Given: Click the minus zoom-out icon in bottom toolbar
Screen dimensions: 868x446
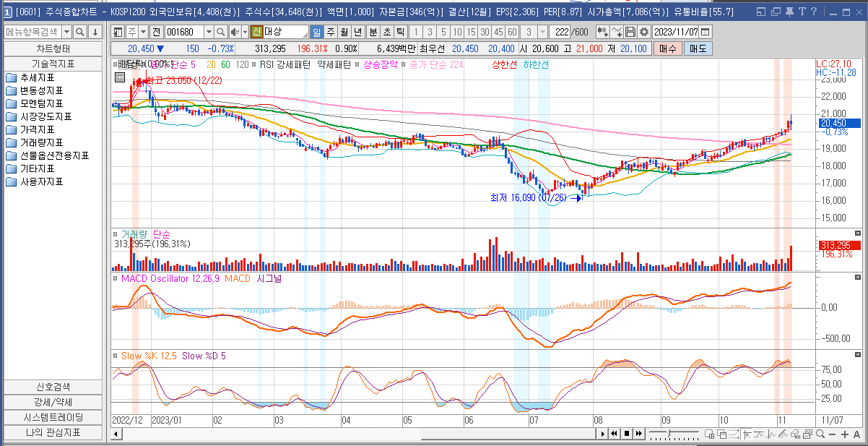Looking at the screenshot, I should point(832,434).
